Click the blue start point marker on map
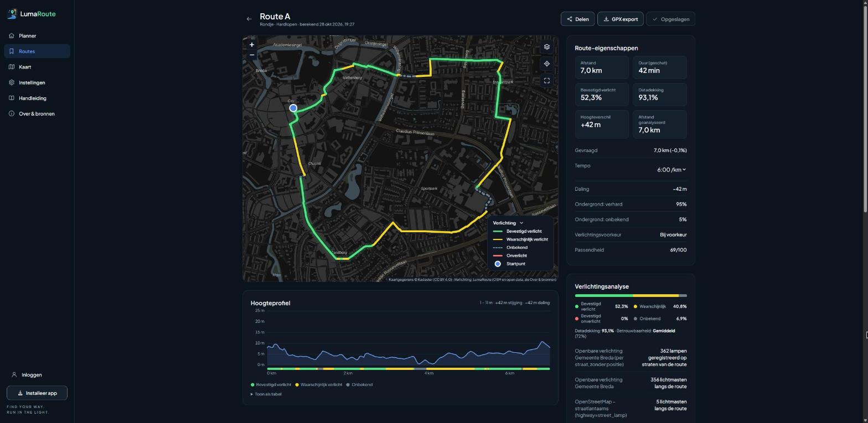This screenshot has width=868, height=423. [293, 108]
